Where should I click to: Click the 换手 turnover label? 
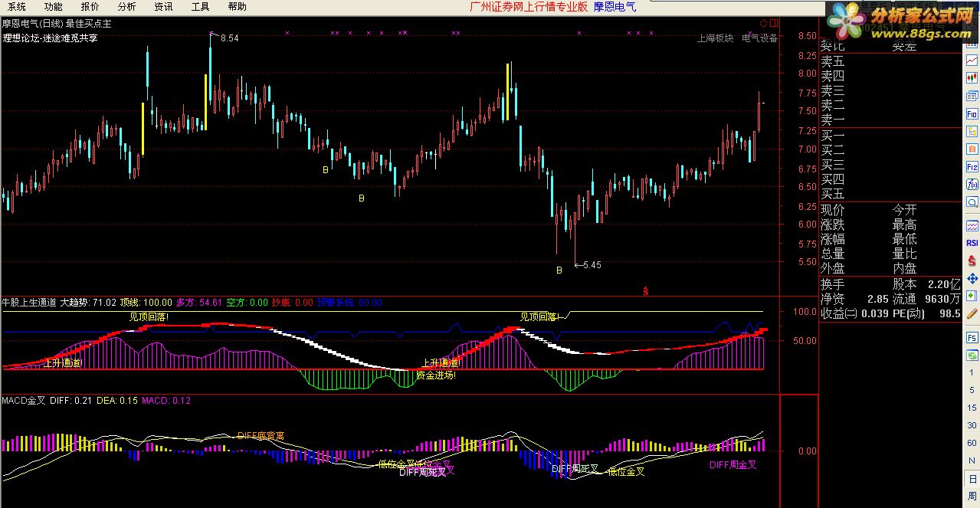833,284
